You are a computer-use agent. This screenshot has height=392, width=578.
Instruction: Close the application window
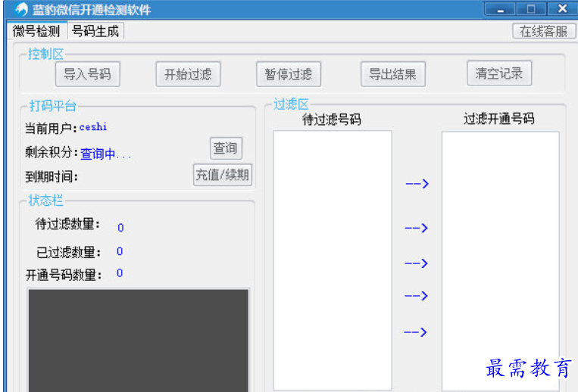pyautogui.click(x=562, y=9)
